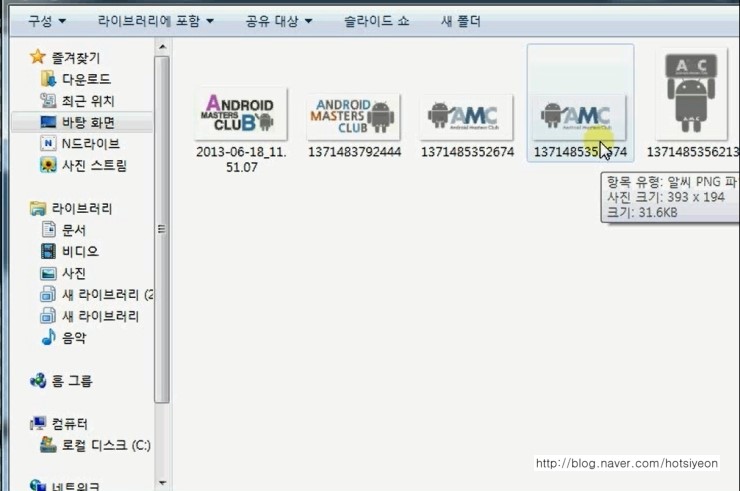740x491 pixels.
Task: Click file name 1371485356213
Action: pyautogui.click(x=692, y=152)
